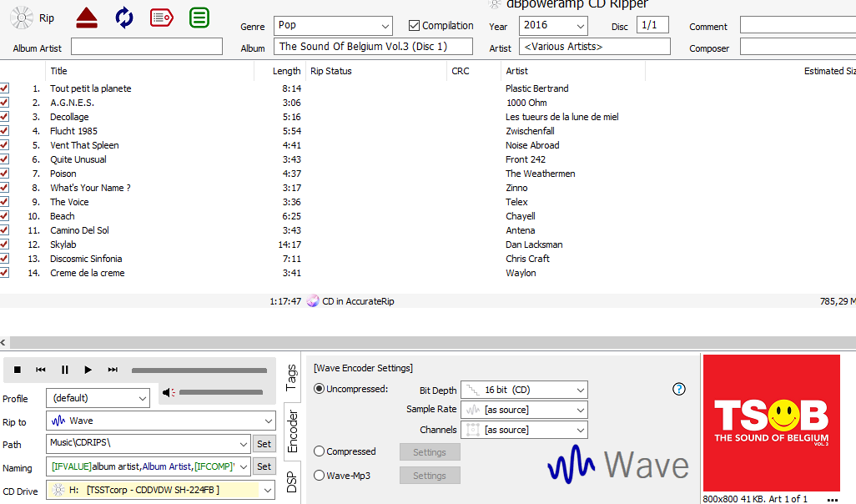This screenshot has height=504, width=856.
Task: Open the red metadata tag icon
Action: point(162,18)
